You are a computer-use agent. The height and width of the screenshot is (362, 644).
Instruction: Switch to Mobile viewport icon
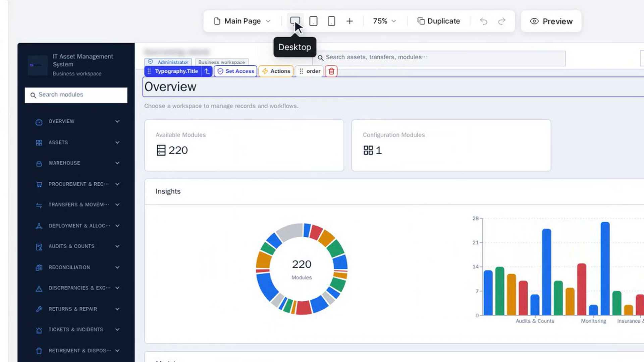[x=331, y=21]
